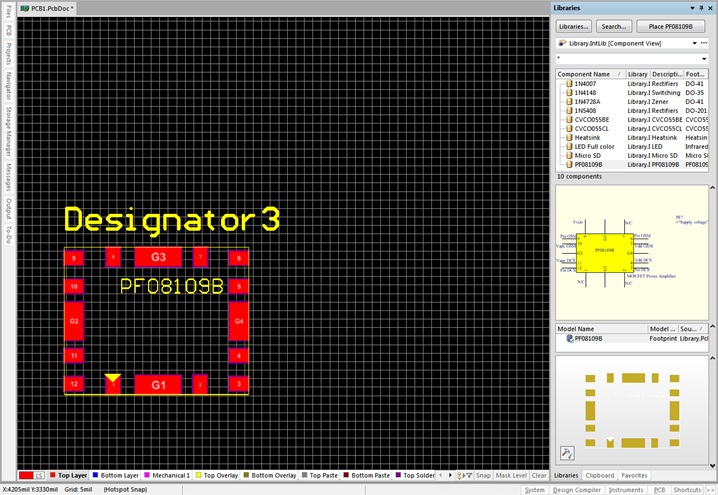Click the Snap button
The height and width of the screenshot is (495, 718).
(483, 475)
